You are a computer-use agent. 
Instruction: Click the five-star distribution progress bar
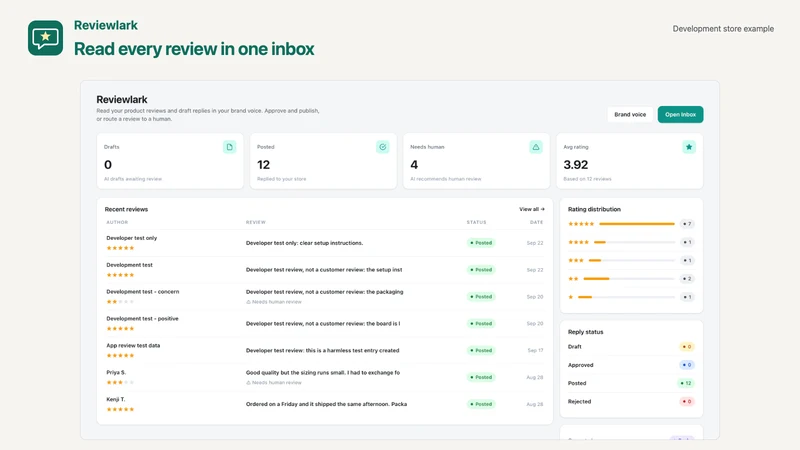tap(637, 224)
